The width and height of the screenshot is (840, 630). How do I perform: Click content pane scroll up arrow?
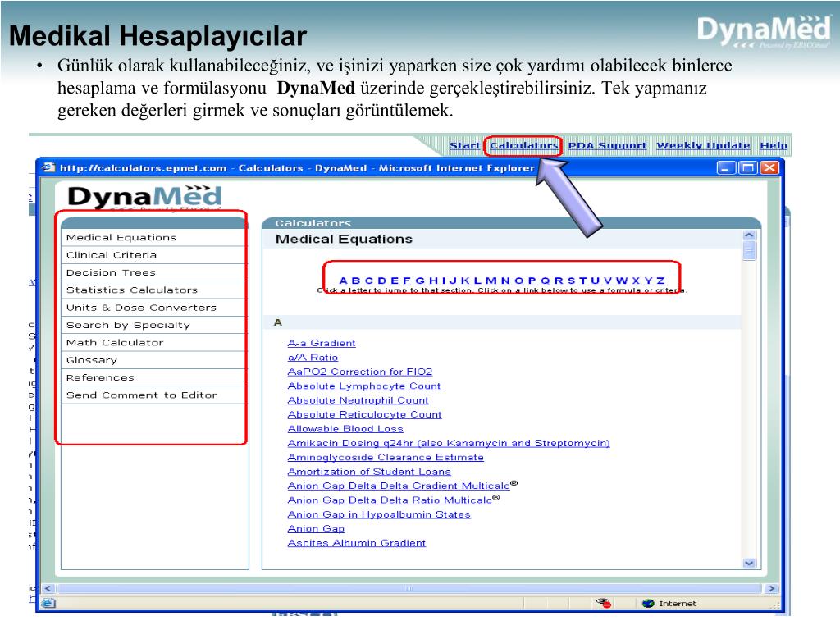coord(750,235)
